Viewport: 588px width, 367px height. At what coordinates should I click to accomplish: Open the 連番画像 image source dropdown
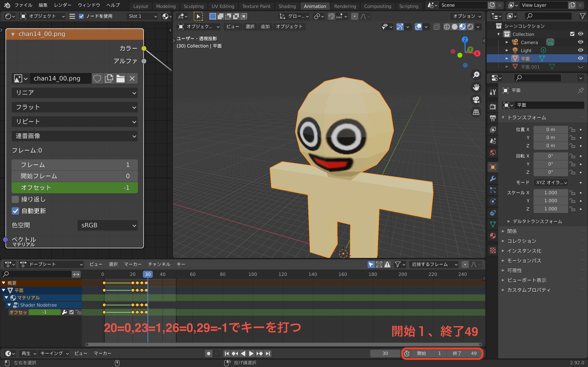pyautogui.click(x=75, y=136)
